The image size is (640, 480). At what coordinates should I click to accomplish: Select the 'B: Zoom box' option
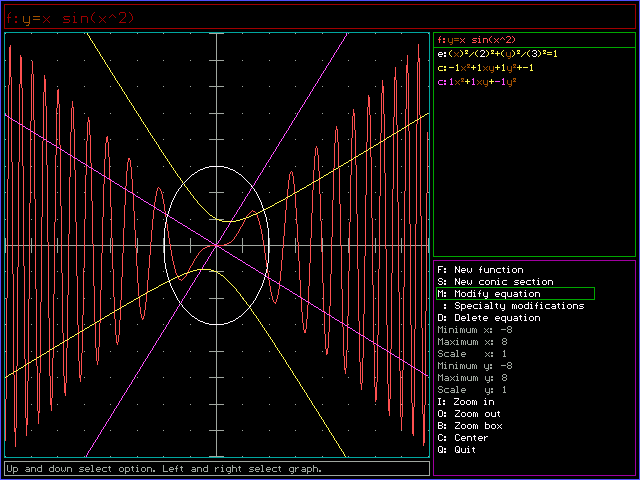pos(469,426)
